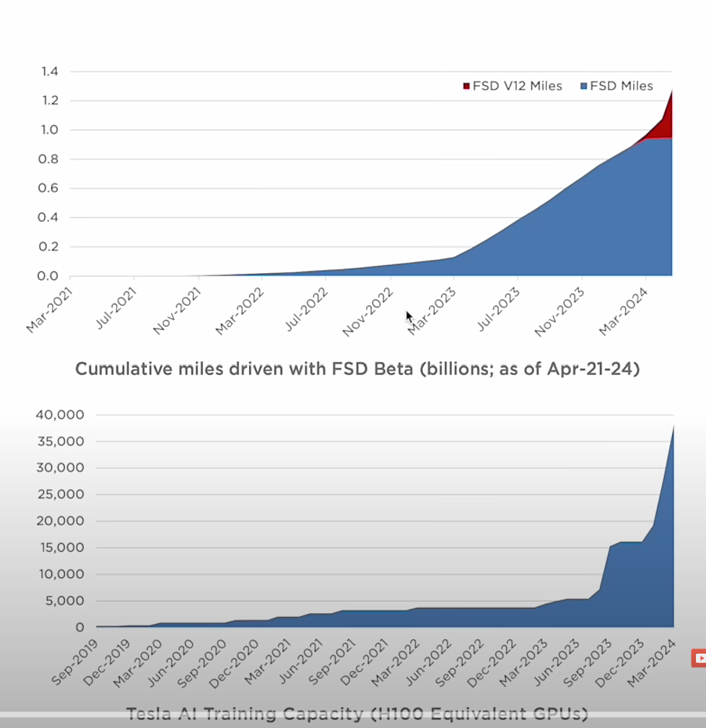Image resolution: width=706 pixels, height=728 pixels.
Task: Click the blue FSD Miles legend swatch
Action: click(584, 87)
